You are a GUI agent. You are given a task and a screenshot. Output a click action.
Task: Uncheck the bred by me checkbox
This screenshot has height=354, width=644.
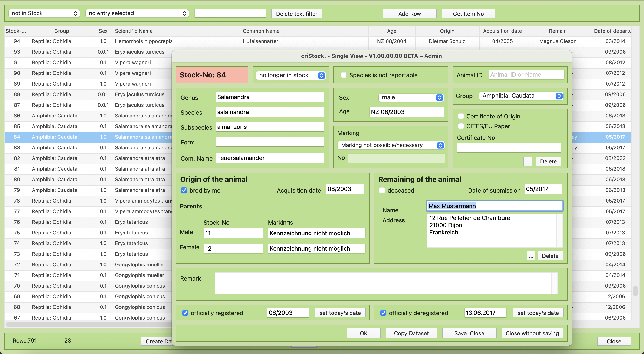184,190
